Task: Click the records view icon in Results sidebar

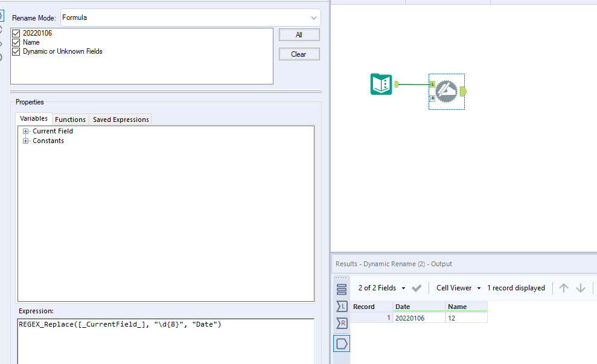Action: point(342,288)
